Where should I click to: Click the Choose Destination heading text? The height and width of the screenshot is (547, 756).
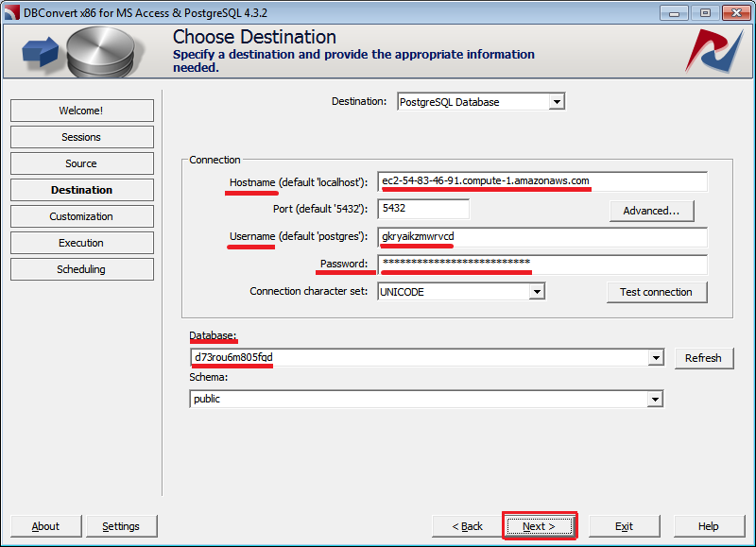point(254,37)
